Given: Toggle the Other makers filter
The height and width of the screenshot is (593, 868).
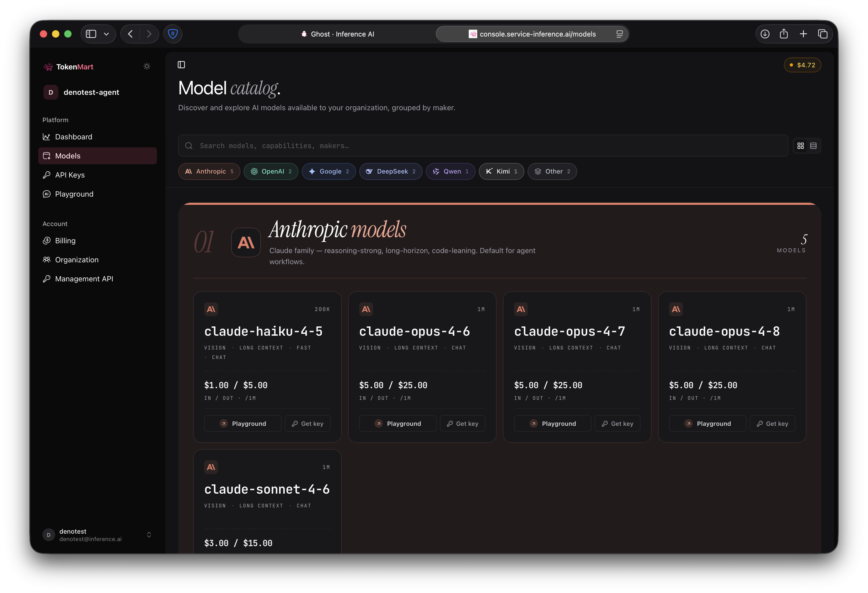Looking at the screenshot, I should pyautogui.click(x=552, y=171).
